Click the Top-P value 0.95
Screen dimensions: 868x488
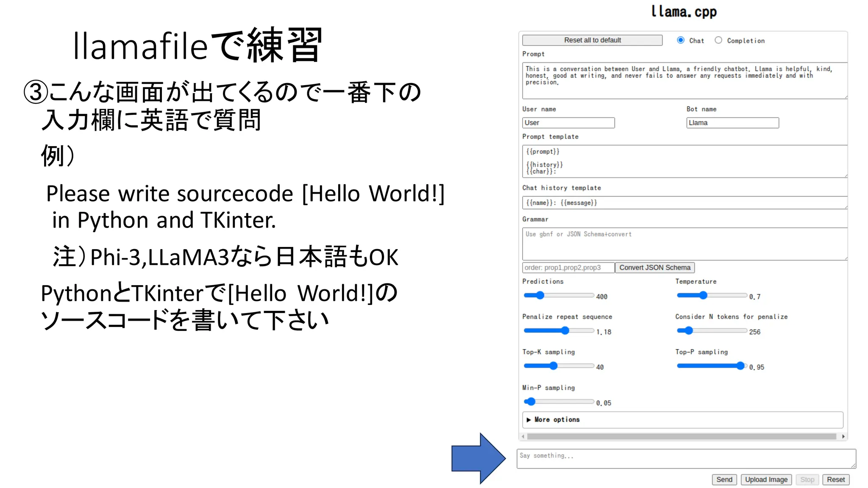(757, 367)
